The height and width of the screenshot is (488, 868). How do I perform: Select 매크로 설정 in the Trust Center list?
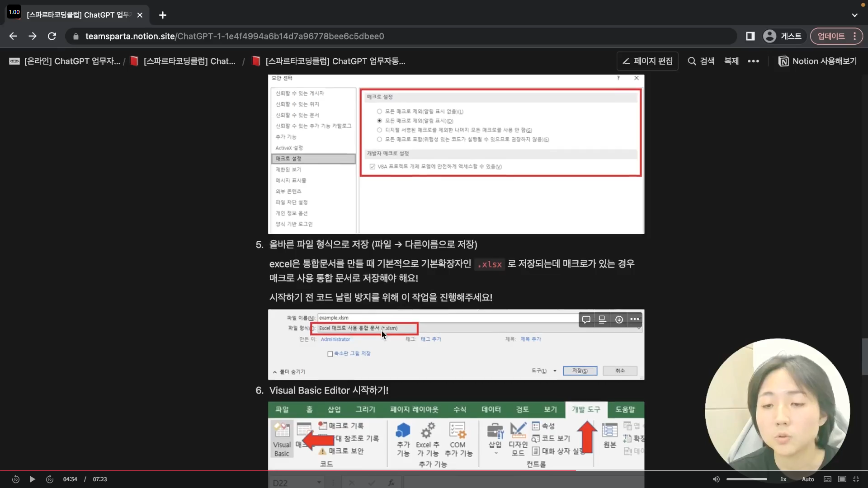pyautogui.click(x=313, y=159)
